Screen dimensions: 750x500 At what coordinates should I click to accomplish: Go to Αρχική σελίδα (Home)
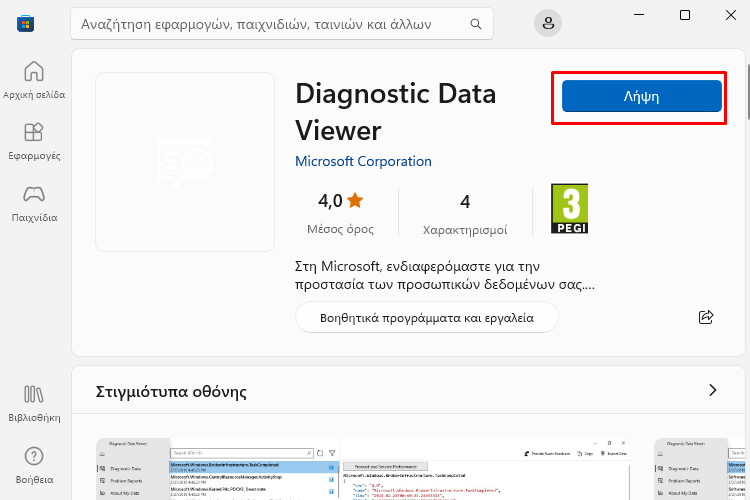coord(34,80)
